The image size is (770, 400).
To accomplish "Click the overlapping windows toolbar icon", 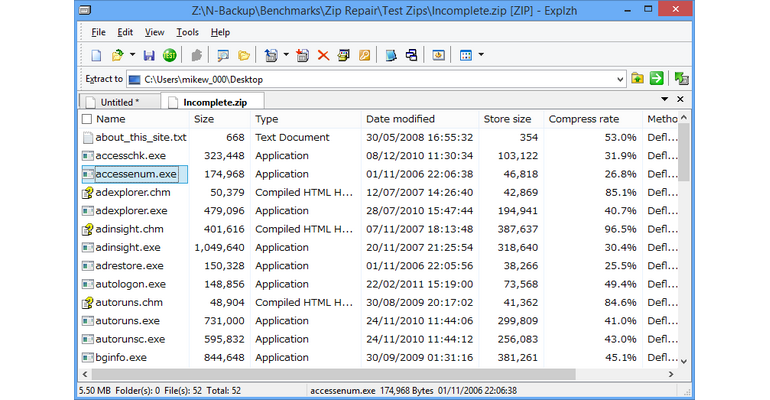I will pos(412,55).
